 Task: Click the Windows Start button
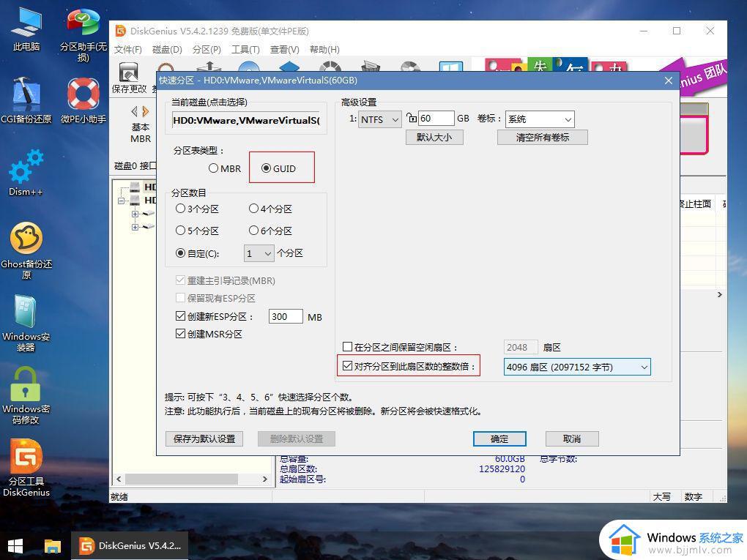tap(15, 545)
